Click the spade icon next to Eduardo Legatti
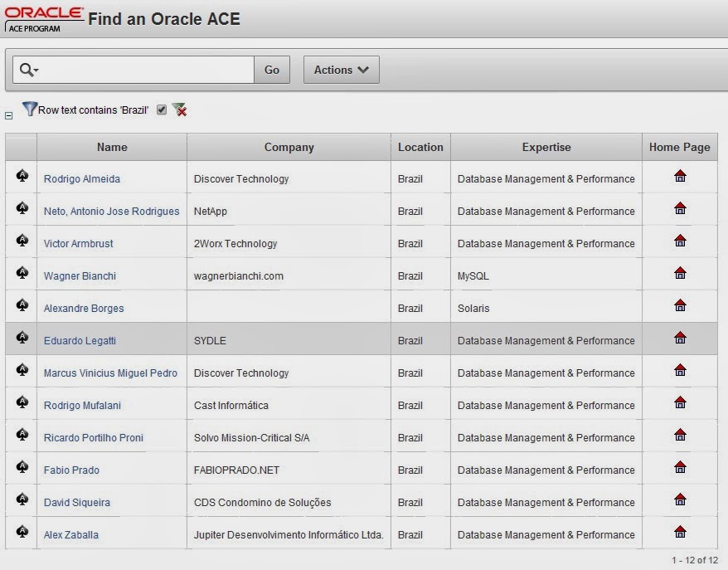This screenshot has height=570, width=728. (x=20, y=337)
